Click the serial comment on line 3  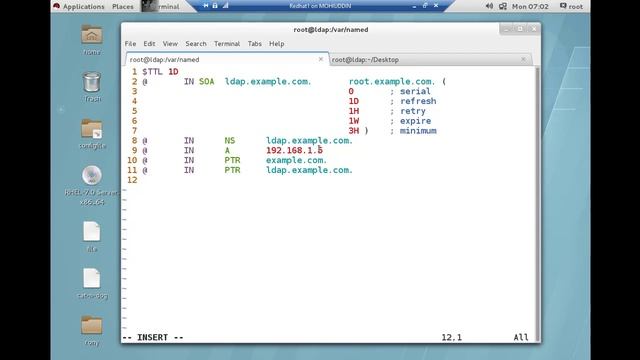(x=415, y=91)
